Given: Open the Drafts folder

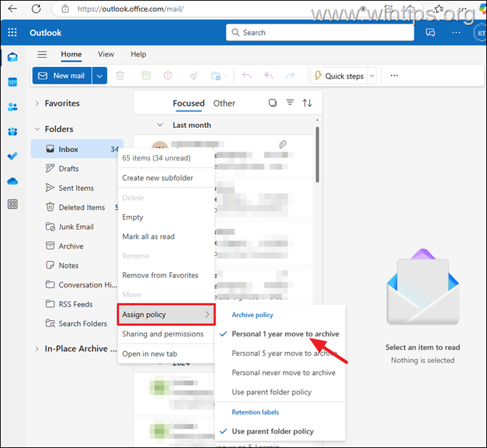Looking at the screenshot, I should click(69, 169).
